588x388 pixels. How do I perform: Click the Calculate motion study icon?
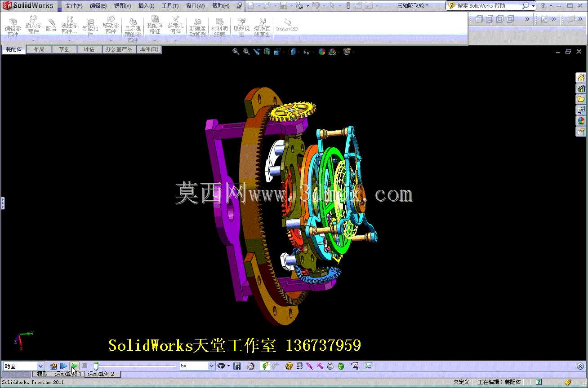53,366
